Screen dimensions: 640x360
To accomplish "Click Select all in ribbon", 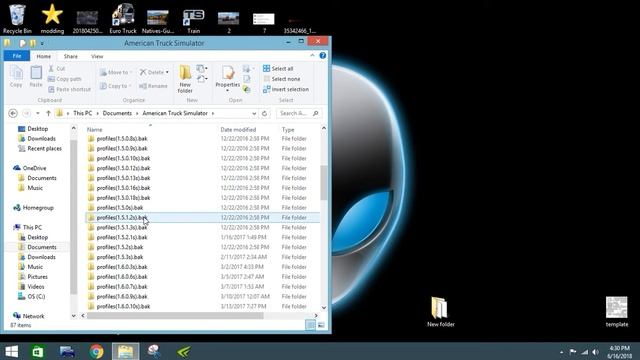I will (278, 69).
